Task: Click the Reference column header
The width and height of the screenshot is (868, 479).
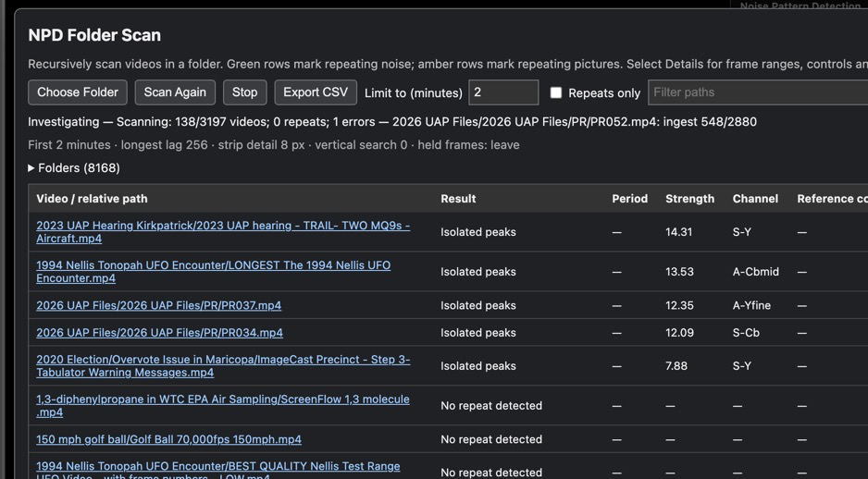Action: 832,199
